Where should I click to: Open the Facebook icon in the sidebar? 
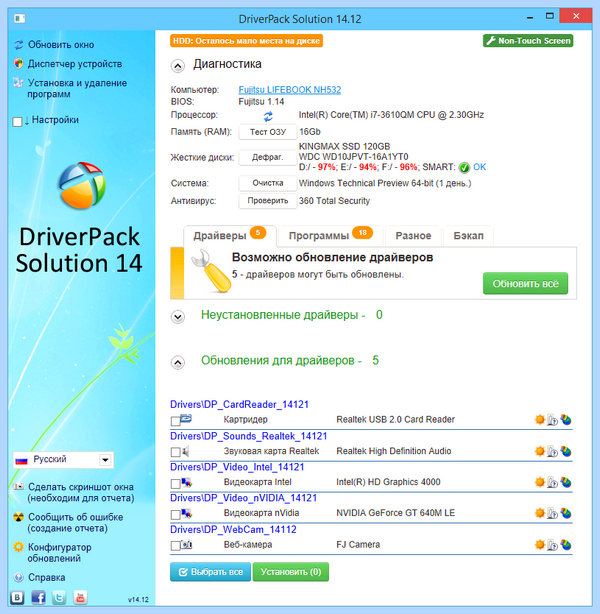pyautogui.click(x=38, y=598)
